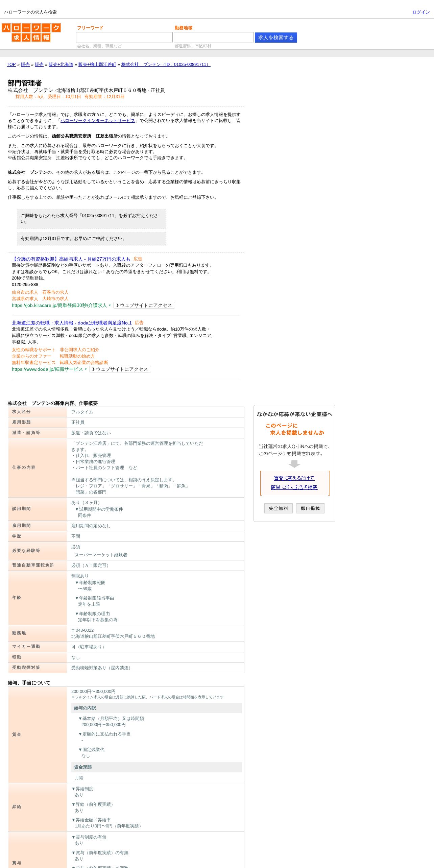Image resolution: width=434 pixels, height=868 pixels.
Task: Focus the フリーワード search field
Action: tap(124, 37)
